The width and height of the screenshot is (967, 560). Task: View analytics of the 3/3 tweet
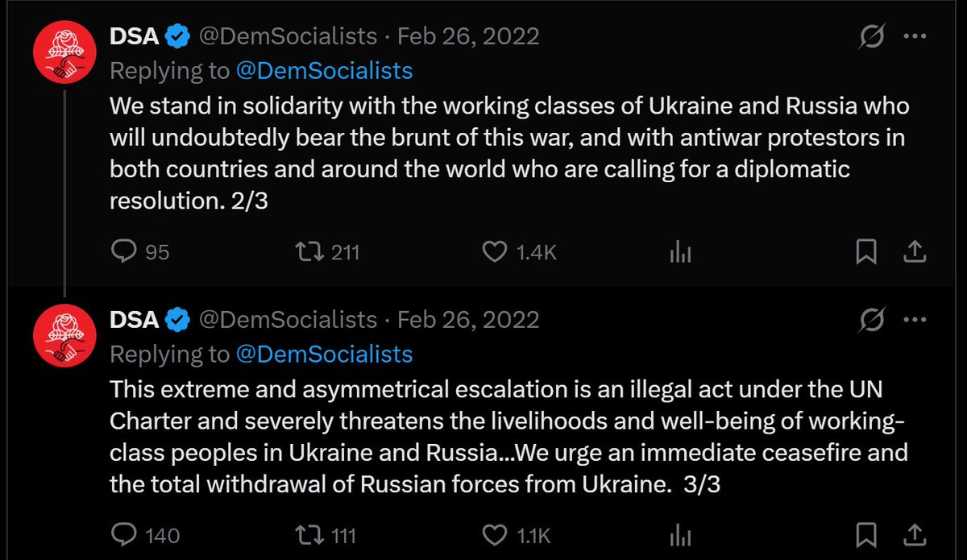tap(681, 535)
